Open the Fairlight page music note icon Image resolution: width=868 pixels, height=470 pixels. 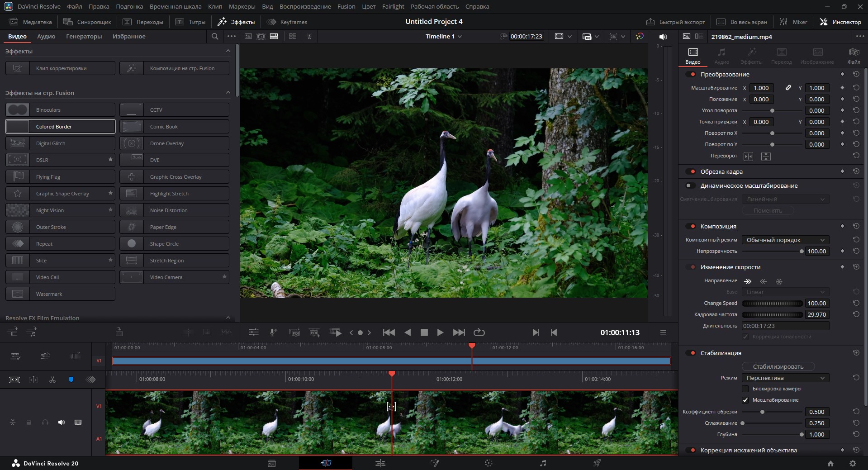pyautogui.click(x=543, y=463)
